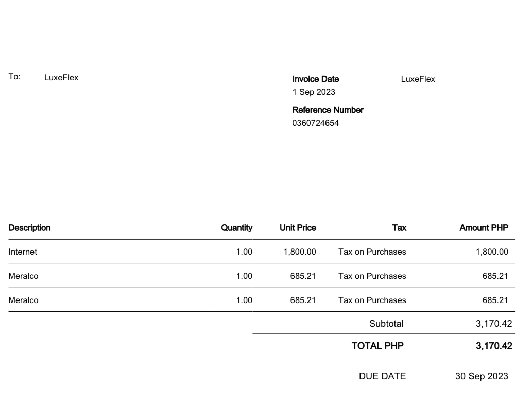Click the Amount PHP column header
The image size is (532, 402).
(484, 227)
